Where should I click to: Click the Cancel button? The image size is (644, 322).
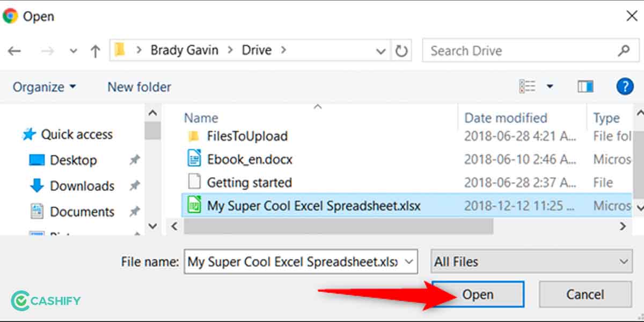coord(584,294)
